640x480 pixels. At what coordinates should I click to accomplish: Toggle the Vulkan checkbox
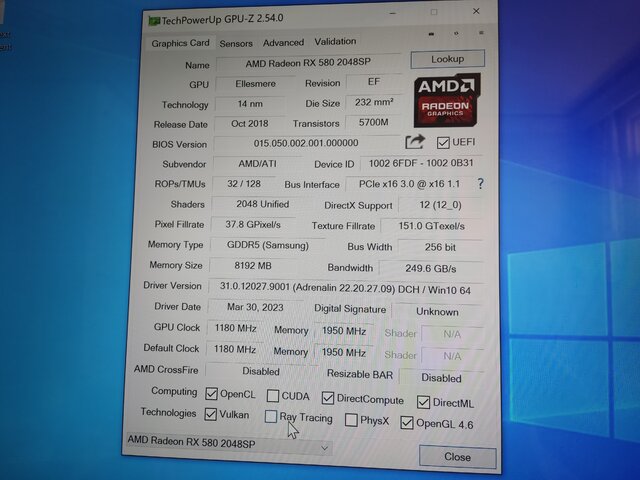pos(210,414)
